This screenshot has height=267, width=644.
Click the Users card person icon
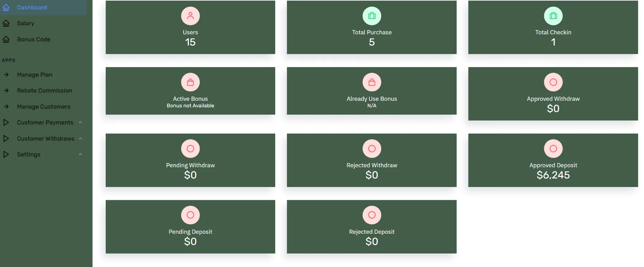[x=190, y=16]
